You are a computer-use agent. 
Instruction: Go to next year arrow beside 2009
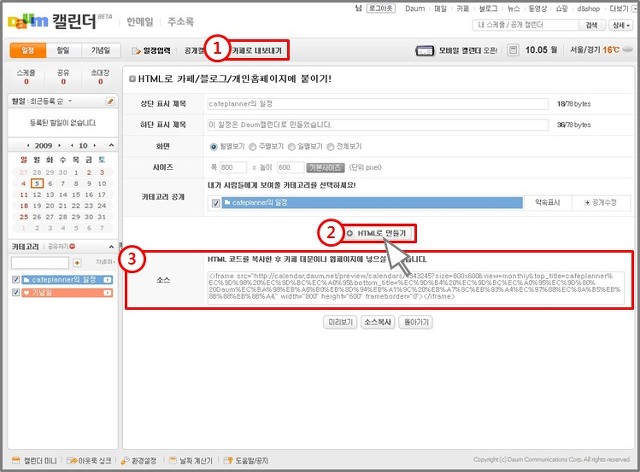click(60, 145)
